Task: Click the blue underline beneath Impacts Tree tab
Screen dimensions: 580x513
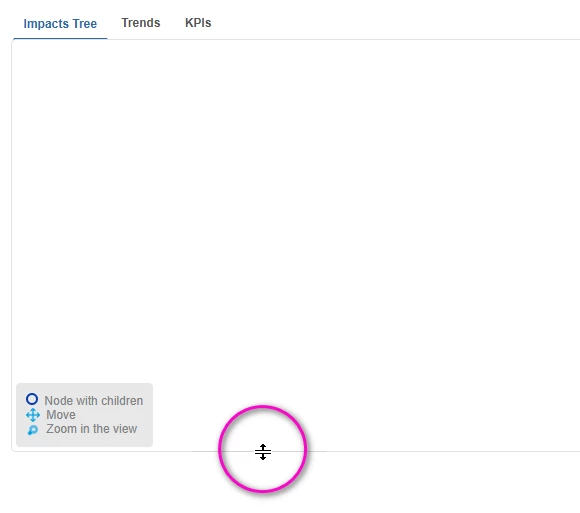Action: click(x=60, y=38)
